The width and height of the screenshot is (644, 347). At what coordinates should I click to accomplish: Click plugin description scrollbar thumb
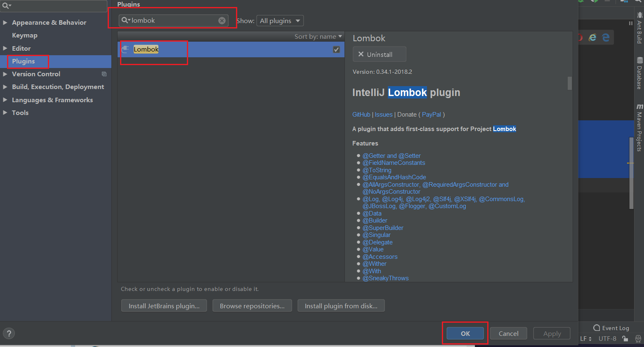(x=570, y=83)
